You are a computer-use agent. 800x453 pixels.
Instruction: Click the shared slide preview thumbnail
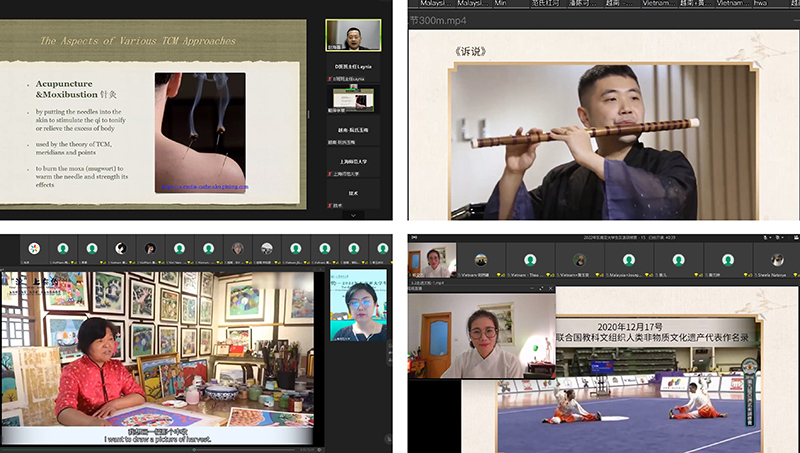351,98
